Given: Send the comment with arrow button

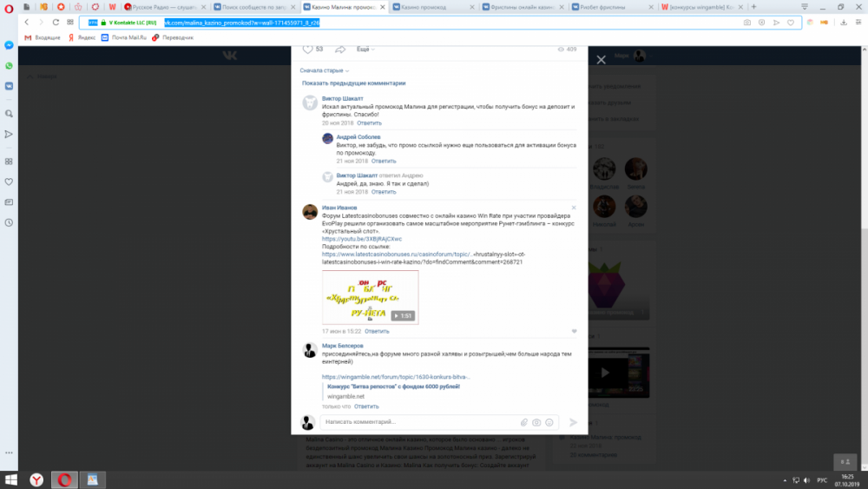Looking at the screenshot, I should pyautogui.click(x=574, y=422).
